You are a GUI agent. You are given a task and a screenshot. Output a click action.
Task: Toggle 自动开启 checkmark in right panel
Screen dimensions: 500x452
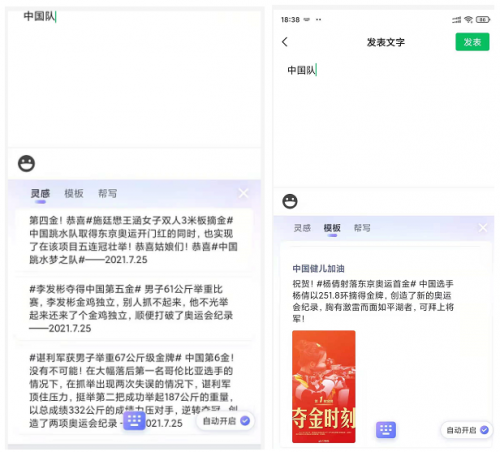[484, 430]
